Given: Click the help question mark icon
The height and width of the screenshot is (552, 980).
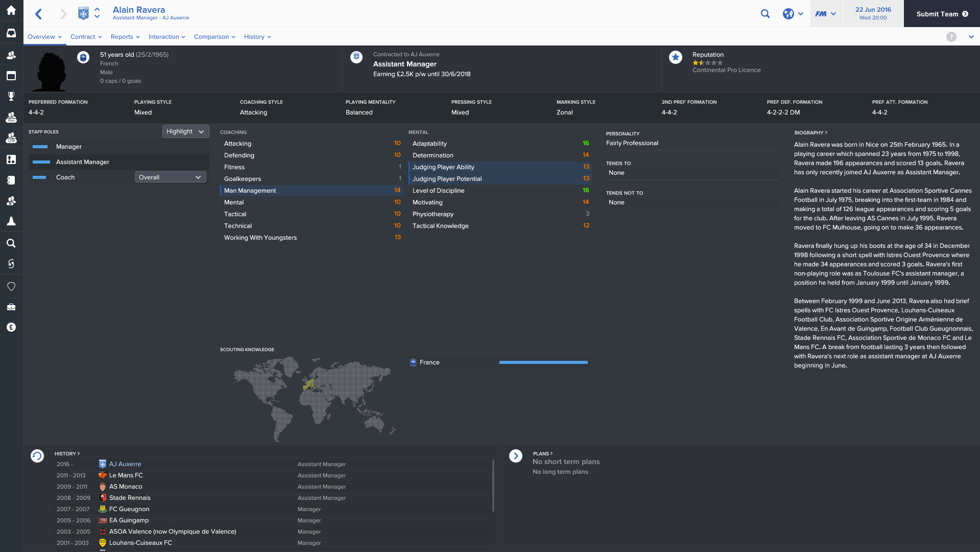Looking at the screenshot, I should pos(951,37).
